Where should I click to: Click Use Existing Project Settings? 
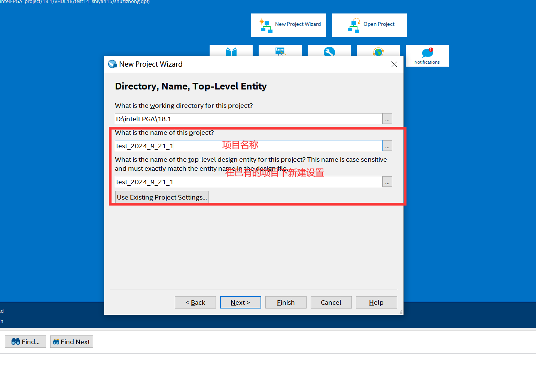coord(162,197)
